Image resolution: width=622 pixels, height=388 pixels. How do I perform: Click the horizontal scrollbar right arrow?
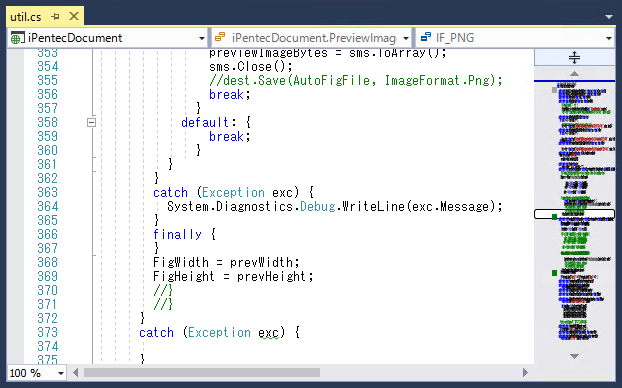tap(526, 373)
